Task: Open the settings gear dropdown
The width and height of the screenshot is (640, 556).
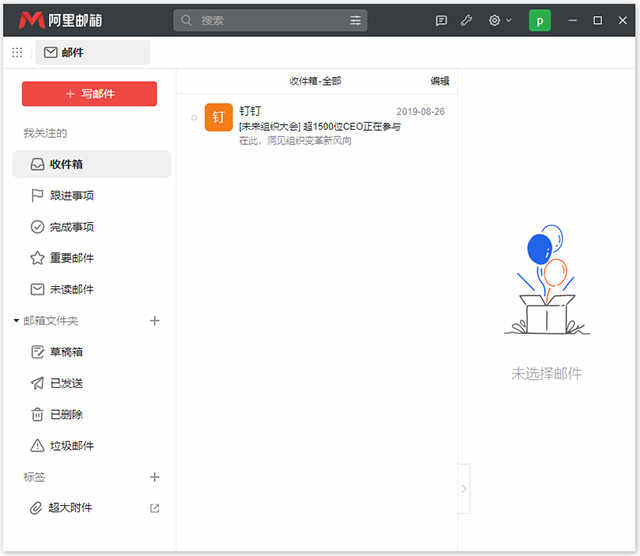Action: point(500,20)
